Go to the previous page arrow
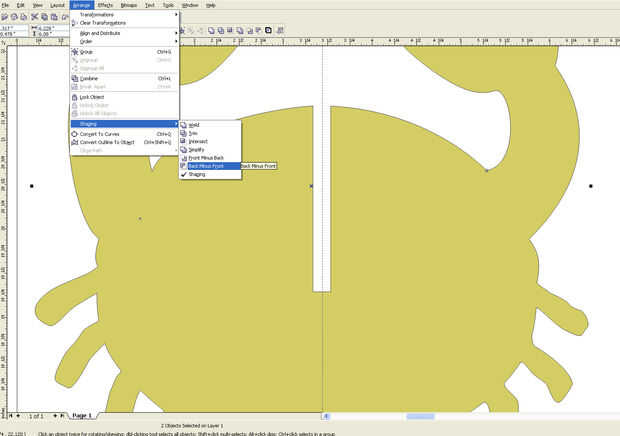Image resolution: width=620 pixels, height=436 pixels. (x=18, y=416)
